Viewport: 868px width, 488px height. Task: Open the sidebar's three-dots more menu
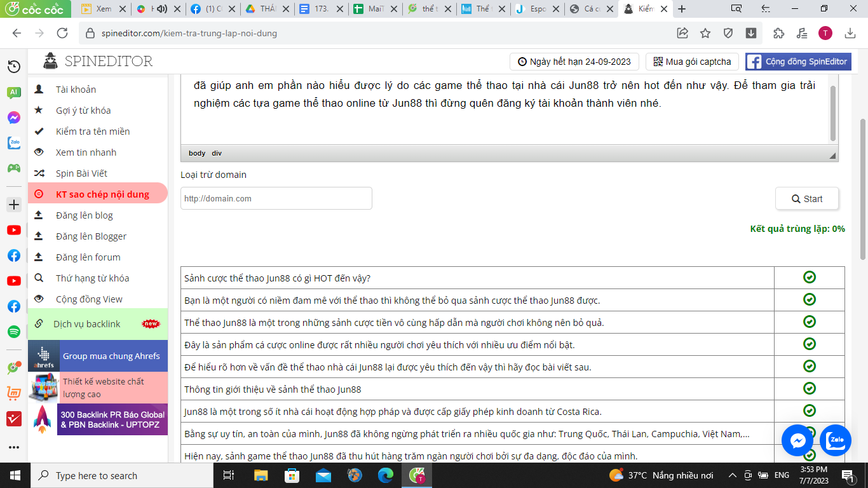(14, 447)
